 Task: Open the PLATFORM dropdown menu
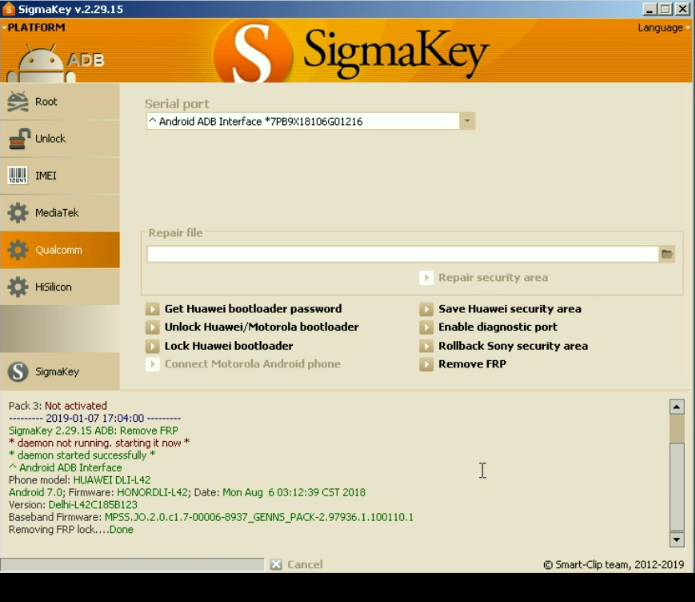click(x=34, y=27)
